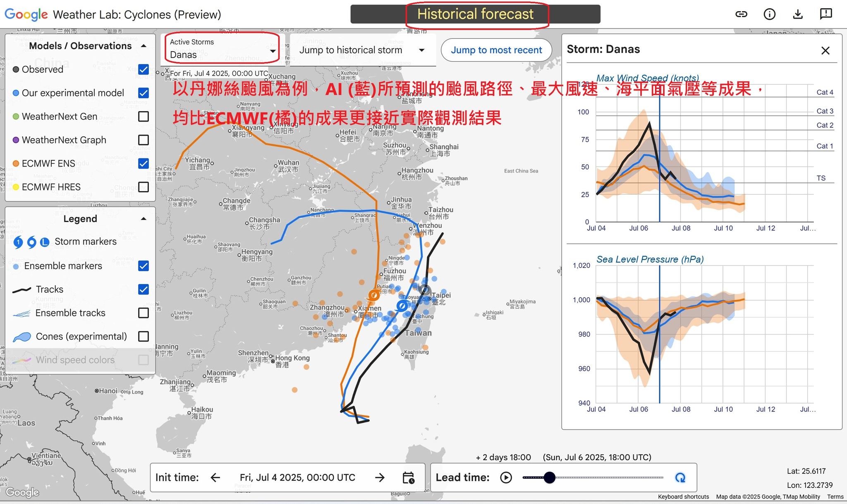Image resolution: width=847 pixels, height=504 pixels.
Task: Go to next init time arrow
Action: click(x=380, y=478)
